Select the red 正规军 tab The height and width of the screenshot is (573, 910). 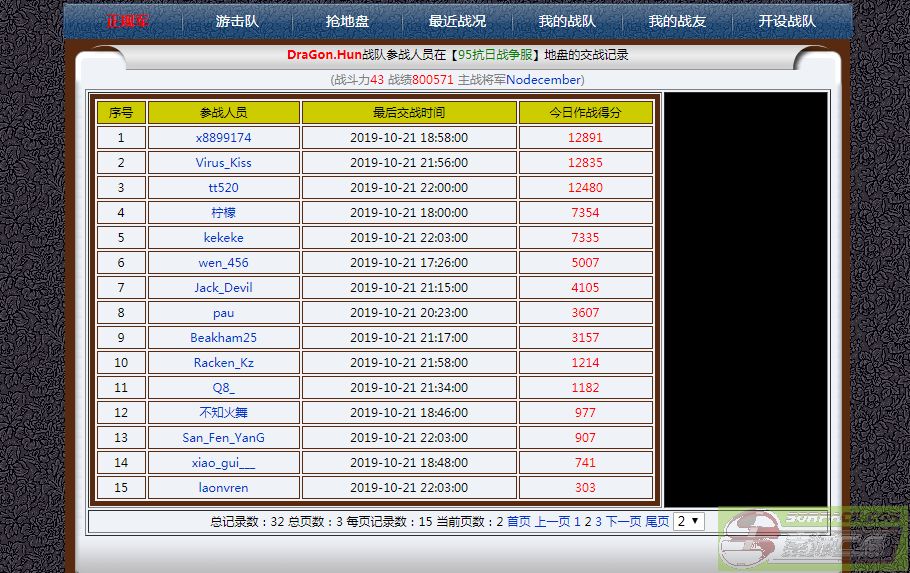pyautogui.click(x=128, y=21)
